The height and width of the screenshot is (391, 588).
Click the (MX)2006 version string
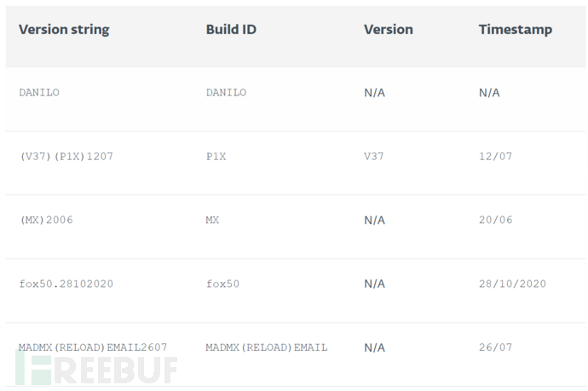[x=46, y=220]
